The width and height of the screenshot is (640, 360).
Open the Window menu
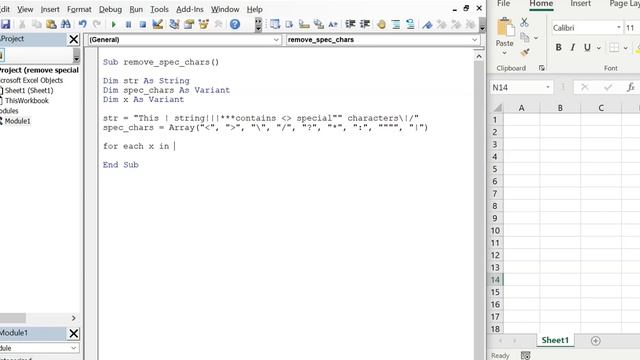[225, 9]
